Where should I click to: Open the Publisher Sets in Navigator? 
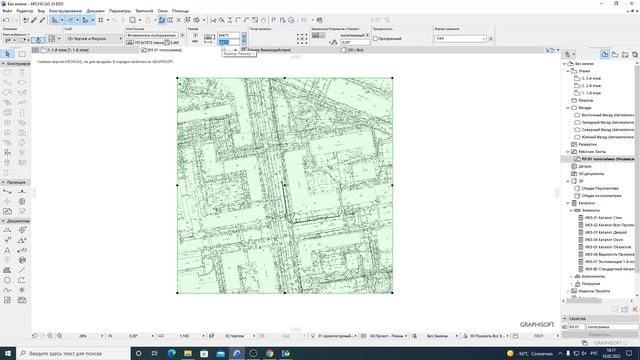tap(635, 54)
